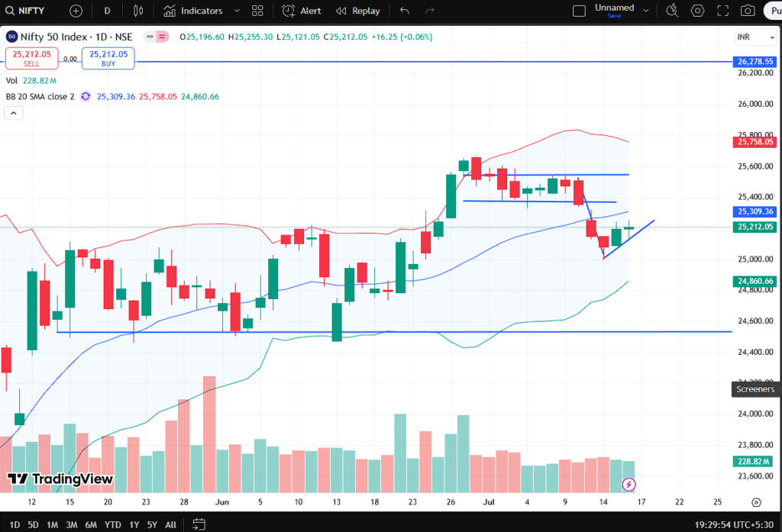
Task: Click the Nifty 50 logo icon
Action: [11, 37]
